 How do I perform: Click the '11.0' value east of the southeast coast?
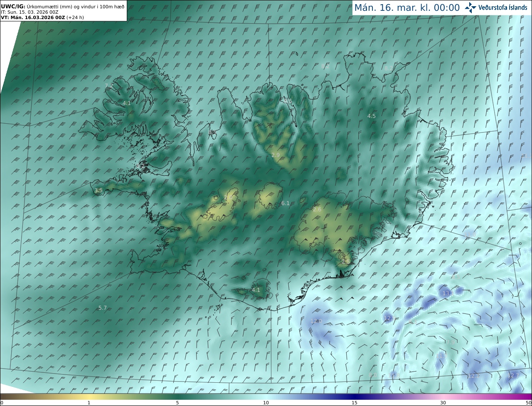470,235
